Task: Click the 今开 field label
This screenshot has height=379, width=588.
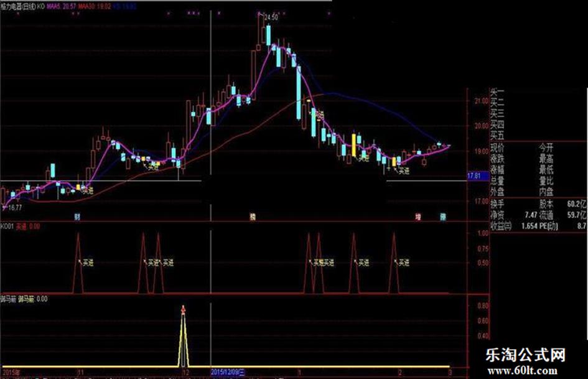Action: (x=546, y=147)
